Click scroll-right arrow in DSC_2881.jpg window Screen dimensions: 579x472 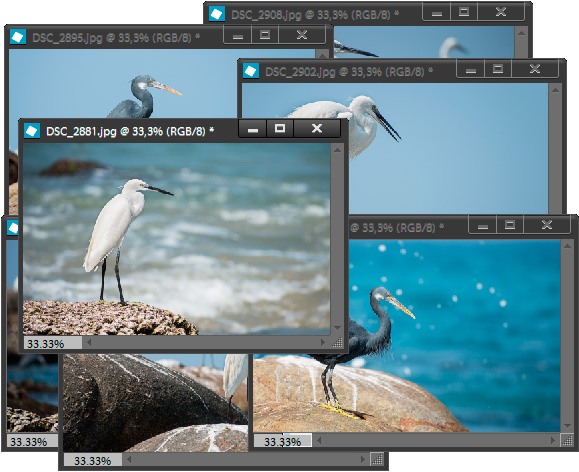coord(323,343)
